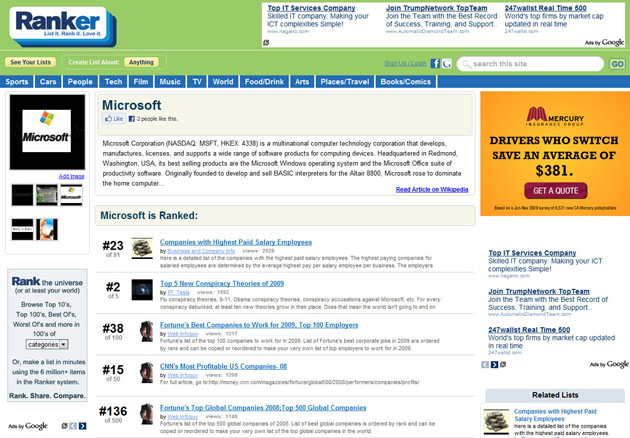Open the Sports category
The width and height of the screenshot is (630, 438).
pos(17,82)
